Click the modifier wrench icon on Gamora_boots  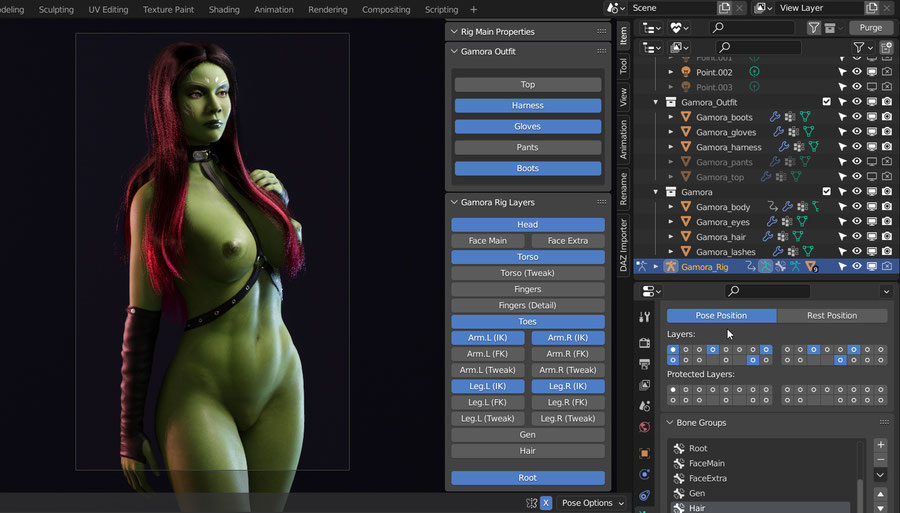[775, 117]
